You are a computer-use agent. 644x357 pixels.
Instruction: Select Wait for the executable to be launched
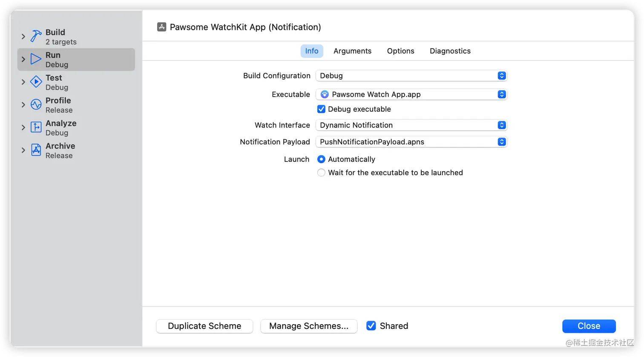[x=322, y=173]
